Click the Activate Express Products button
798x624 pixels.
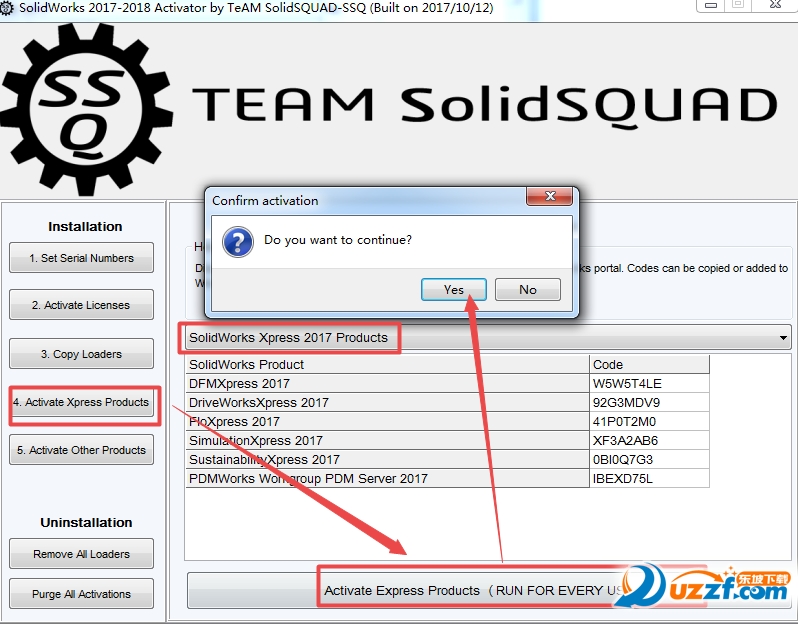pos(489,590)
